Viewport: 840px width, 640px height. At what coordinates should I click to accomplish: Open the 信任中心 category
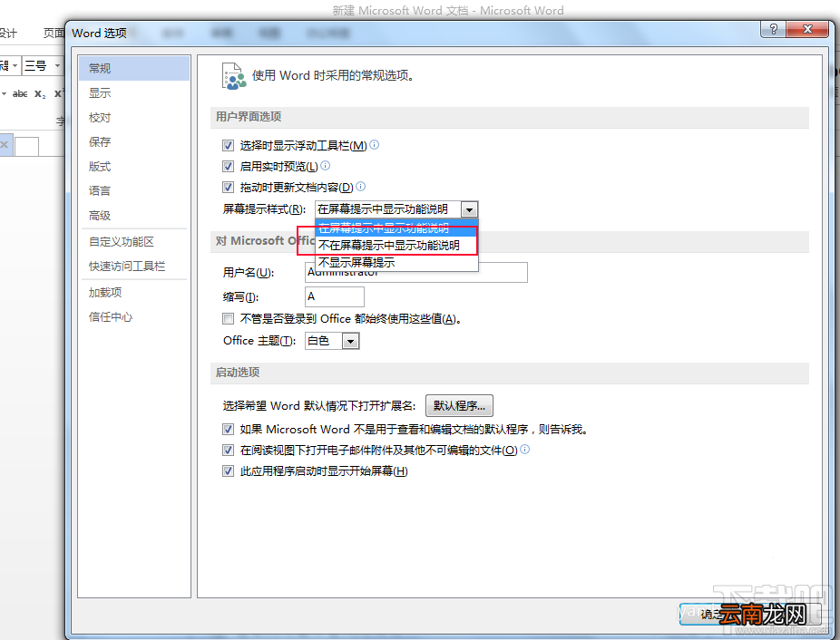[134, 317]
